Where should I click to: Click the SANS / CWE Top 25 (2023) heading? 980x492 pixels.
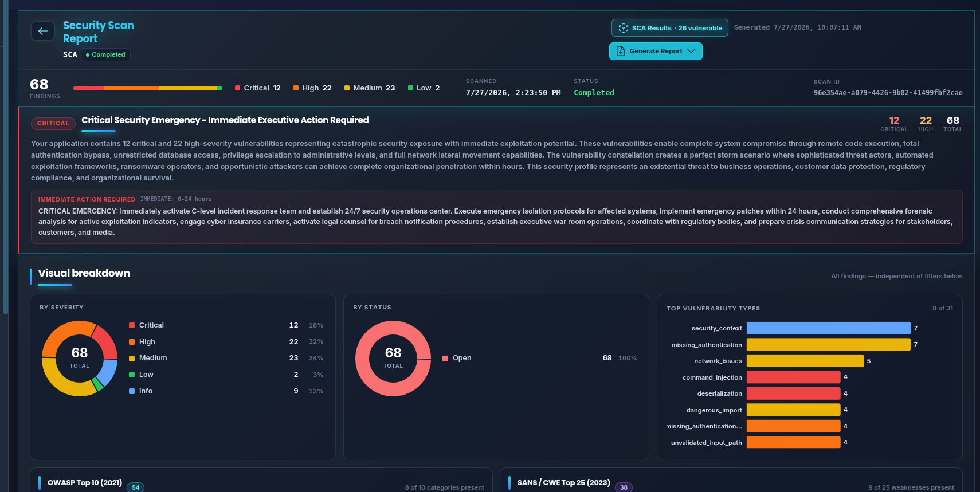pyautogui.click(x=563, y=483)
